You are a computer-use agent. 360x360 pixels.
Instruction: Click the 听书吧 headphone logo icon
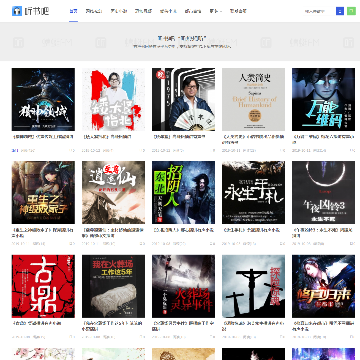(17, 11)
